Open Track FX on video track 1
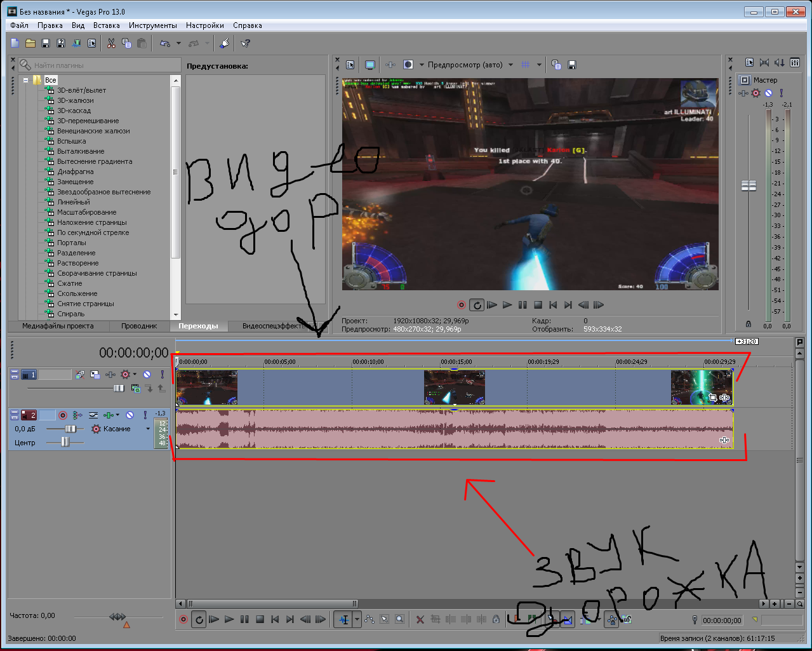Image resolution: width=812 pixels, height=651 pixels. pos(110,375)
